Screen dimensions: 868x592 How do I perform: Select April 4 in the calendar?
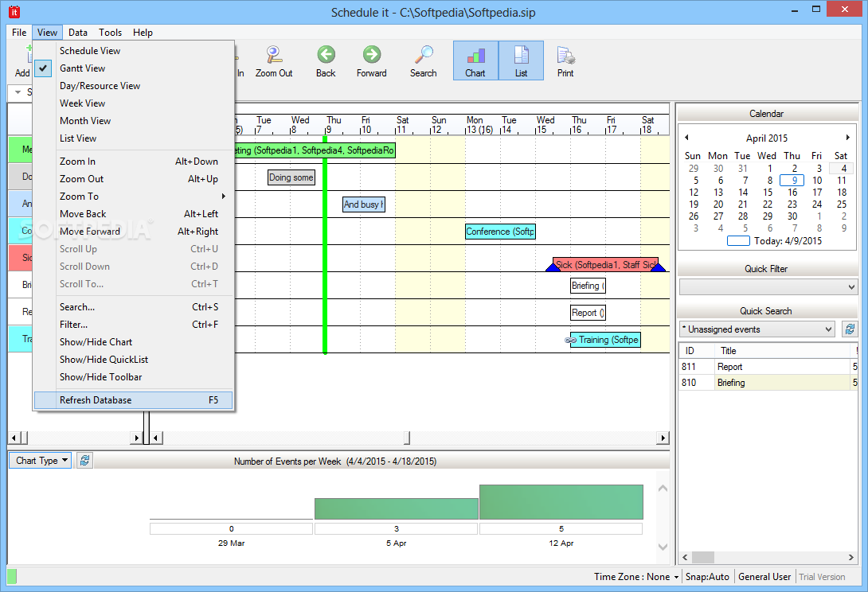point(843,168)
